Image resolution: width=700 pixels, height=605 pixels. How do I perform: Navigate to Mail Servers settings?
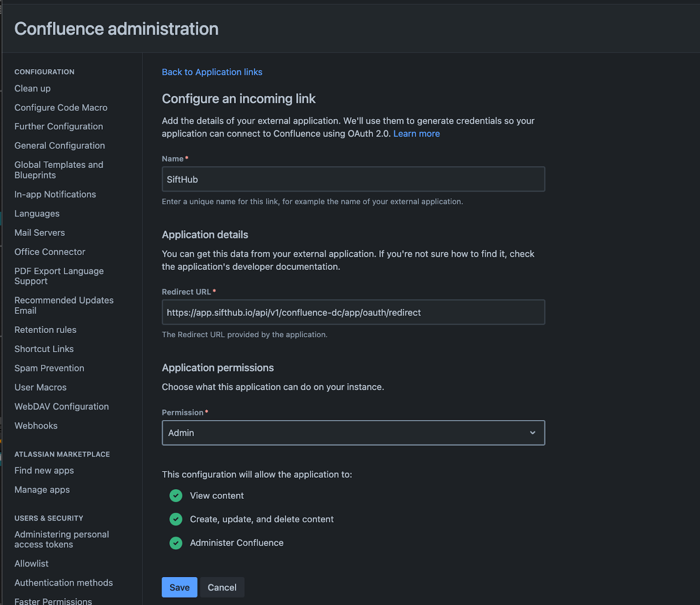coord(39,233)
